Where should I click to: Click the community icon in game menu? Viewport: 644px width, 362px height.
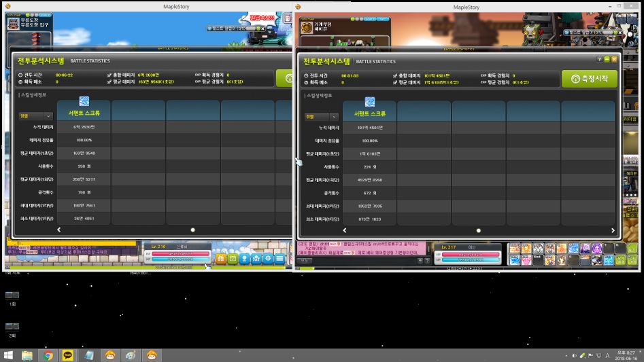[256, 259]
